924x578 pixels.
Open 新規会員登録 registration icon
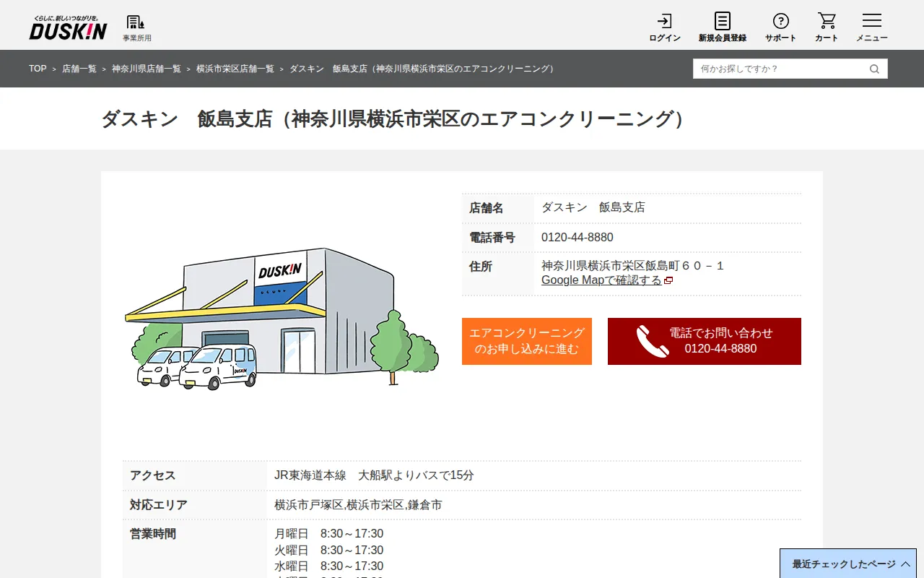[x=723, y=27]
